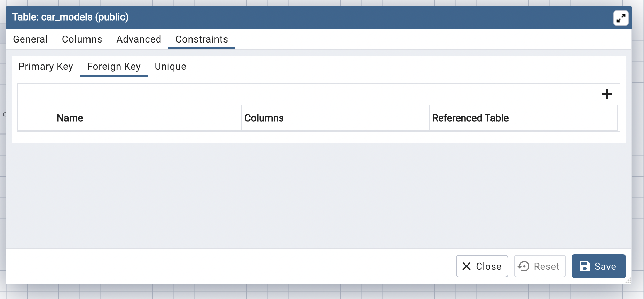644x299 pixels.
Task: Open the Unique constraints sub-tab
Action: point(170,67)
